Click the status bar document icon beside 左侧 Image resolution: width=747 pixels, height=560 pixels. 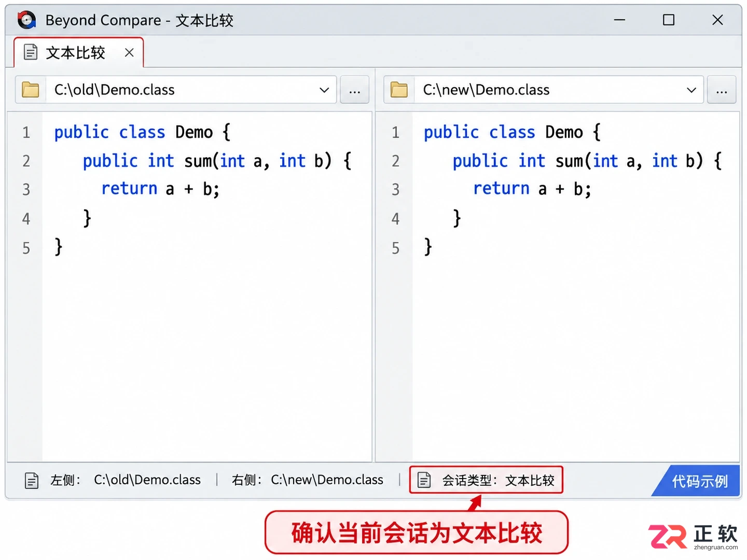(x=32, y=481)
